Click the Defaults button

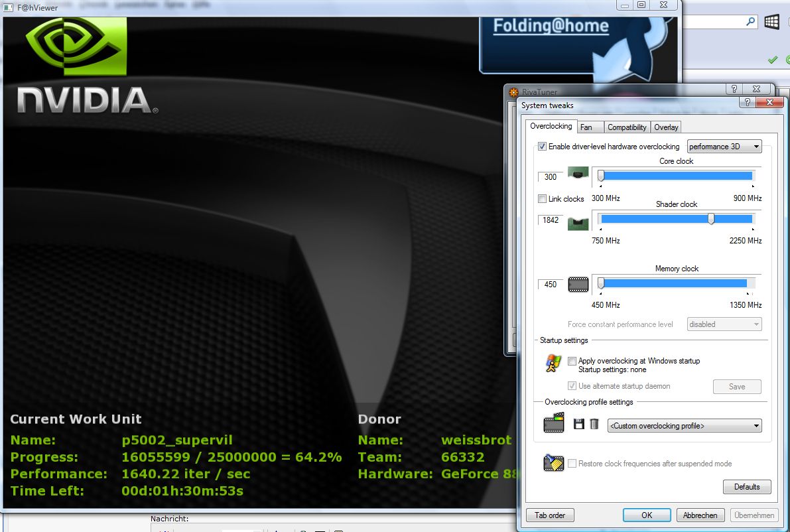(747, 487)
